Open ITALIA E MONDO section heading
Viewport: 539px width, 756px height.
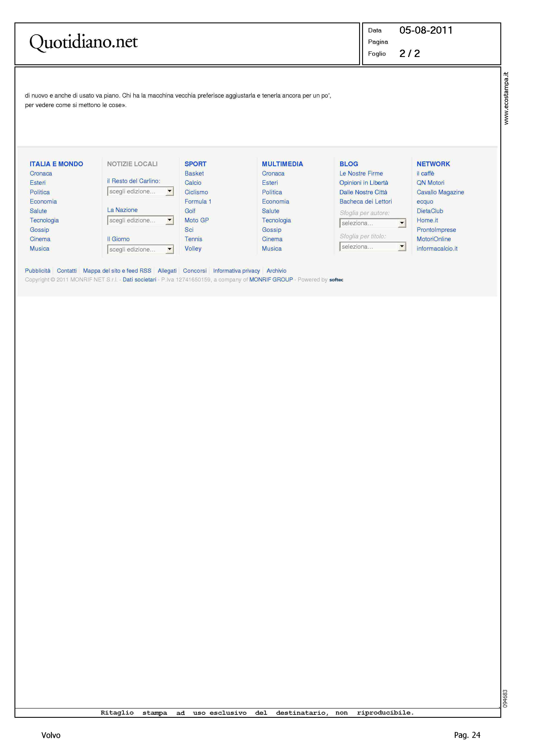pos(56,164)
